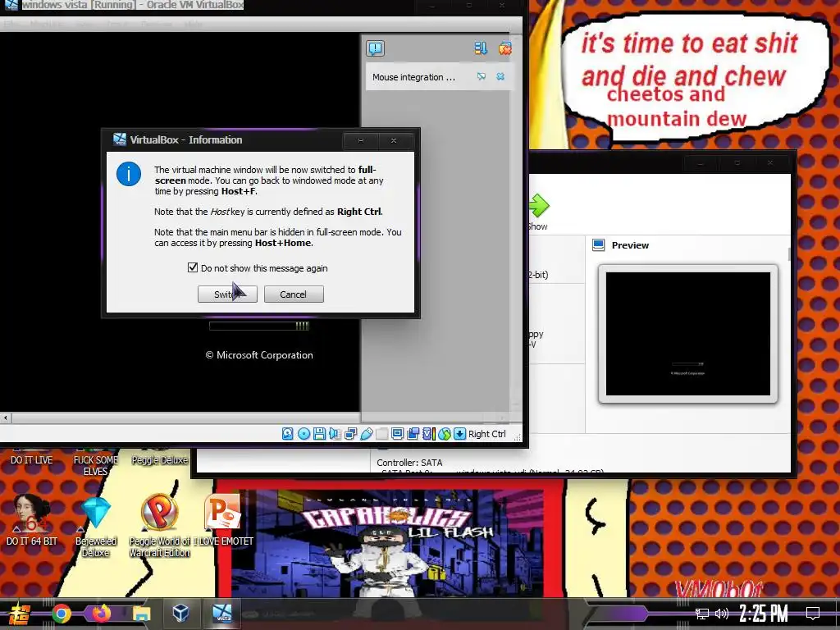Click the CPU virtualization 'V' status icon
The height and width of the screenshot is (630, 840).
tap(427, 434)
